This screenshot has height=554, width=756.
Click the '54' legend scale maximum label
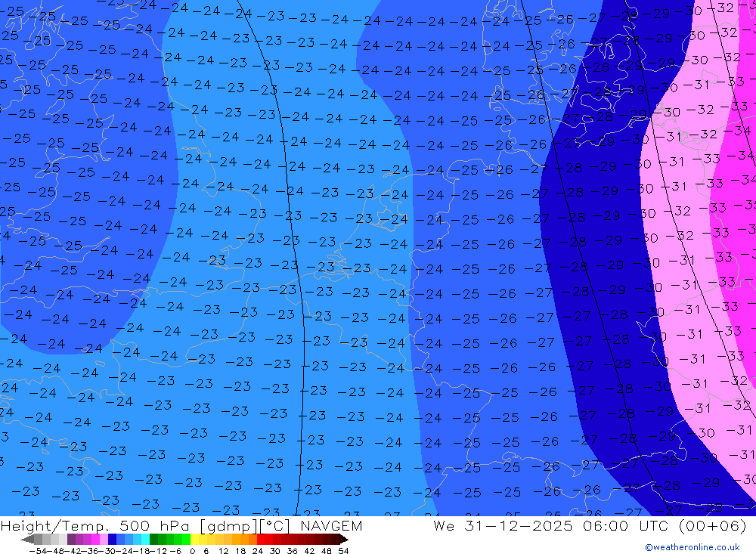(343, 550)
